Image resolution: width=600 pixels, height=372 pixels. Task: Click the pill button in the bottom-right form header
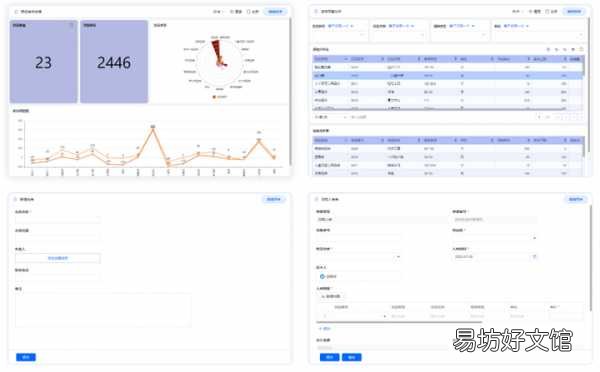point(575,199)
